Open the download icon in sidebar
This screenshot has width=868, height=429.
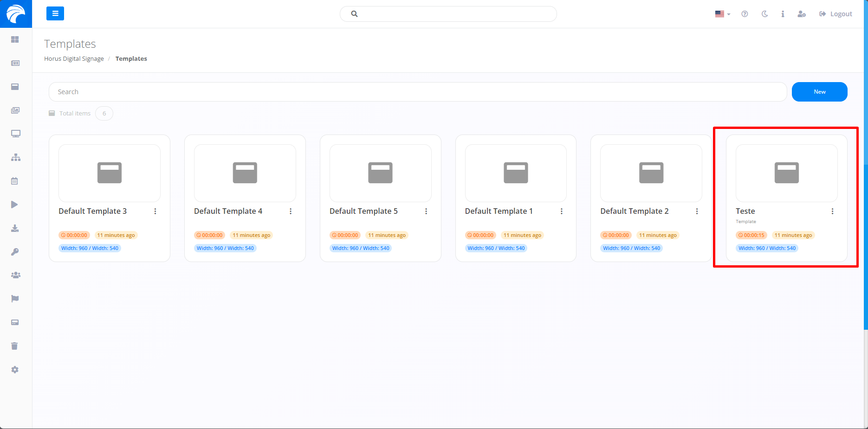point(15,228)
